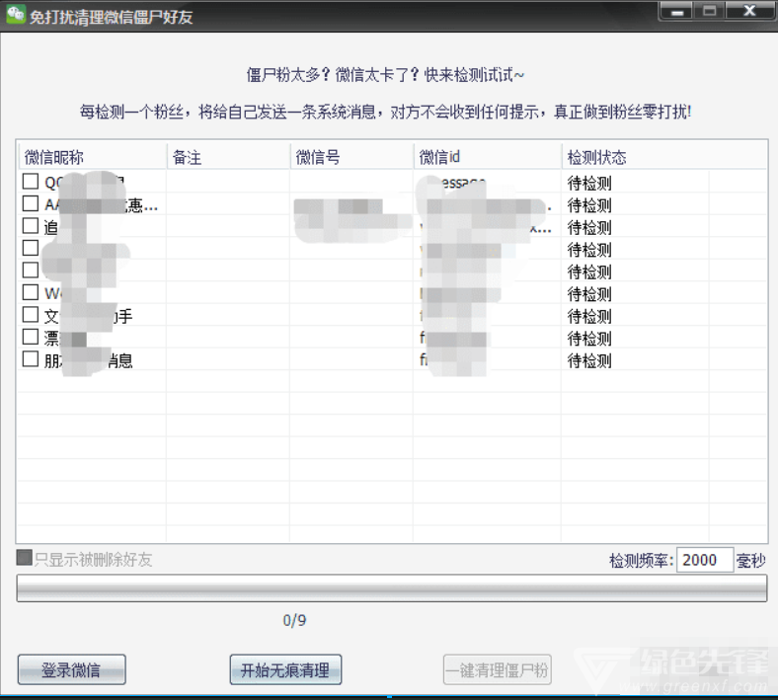Minimize the window
778x700 pixels.
coord(677,11)
